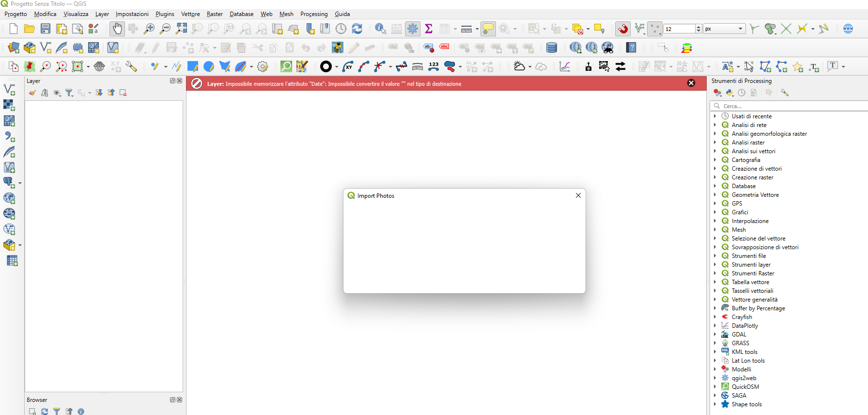
Task: Expand the Cartografia toolbox group
Action: pos(715,160)
